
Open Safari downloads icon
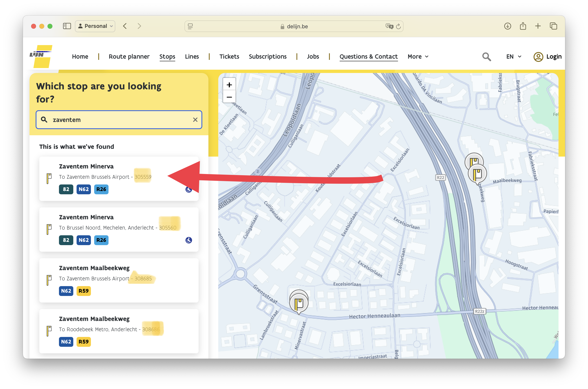[x=508, y=26]
